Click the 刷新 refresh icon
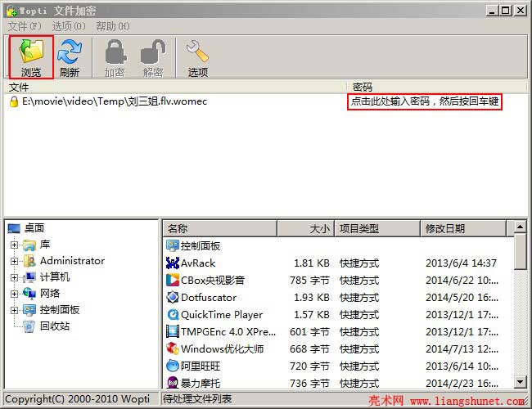The width and height of the screenshot is (532, 409). pyautogui.click(x=70, y=52)
